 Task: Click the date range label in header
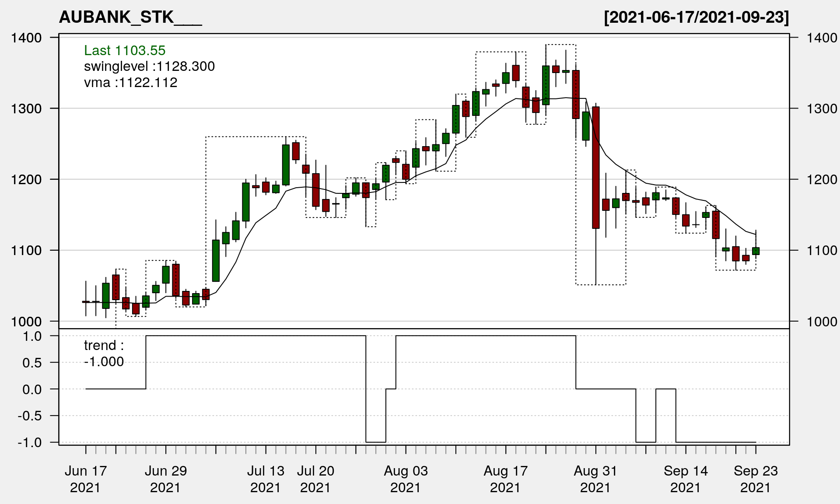(696, 17)
